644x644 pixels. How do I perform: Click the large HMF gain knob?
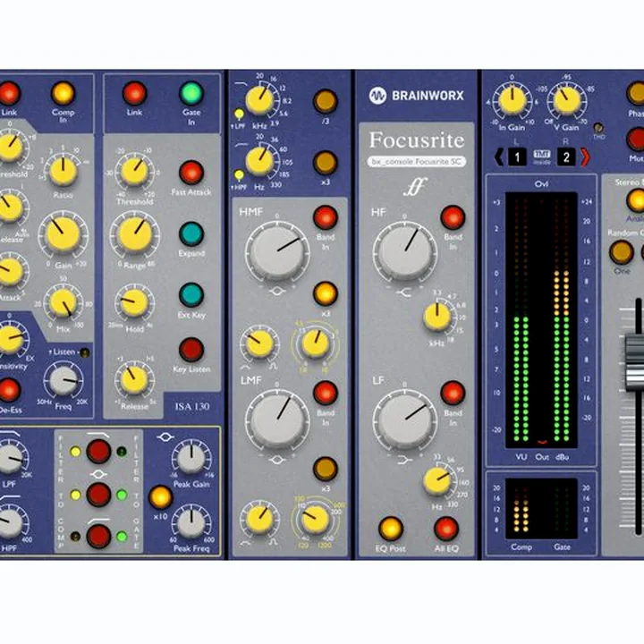click(x=277, y=252)
